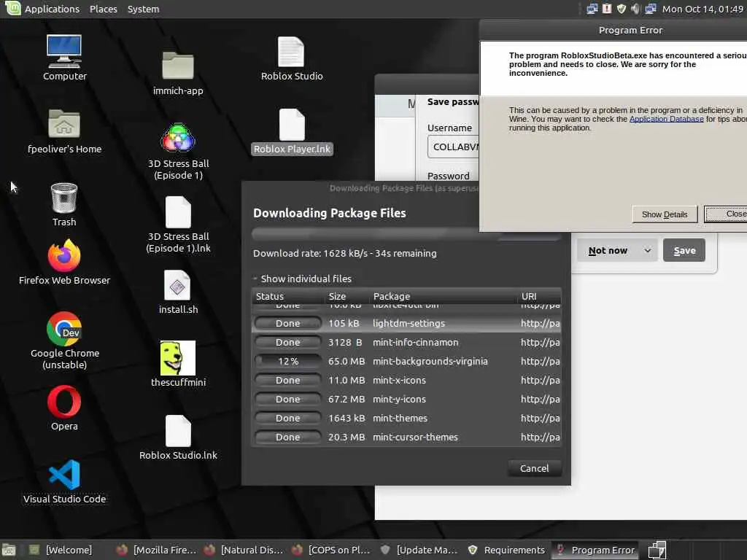Click the network tray icon beside the clock
Viewport: 747px width, 560px height.
click(x=650, y=9)
